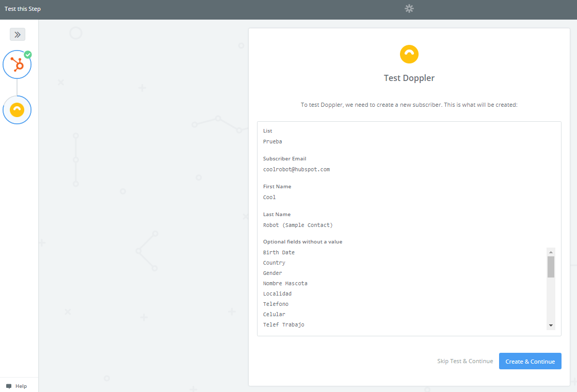The height and width of the screenshot is (392, 577).
Task: Click the 'First Name' label
Action: pos(277,186)
